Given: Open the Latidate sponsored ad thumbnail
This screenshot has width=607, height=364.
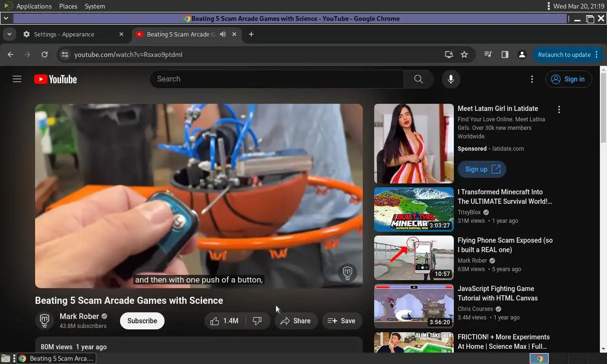Looking at the screenshot, I should click(414, 144).
